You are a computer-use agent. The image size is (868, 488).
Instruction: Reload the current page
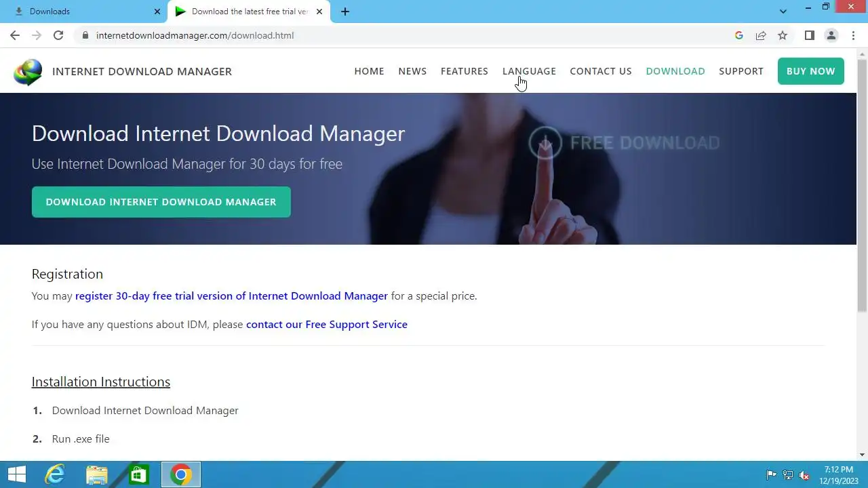(58, 35)
